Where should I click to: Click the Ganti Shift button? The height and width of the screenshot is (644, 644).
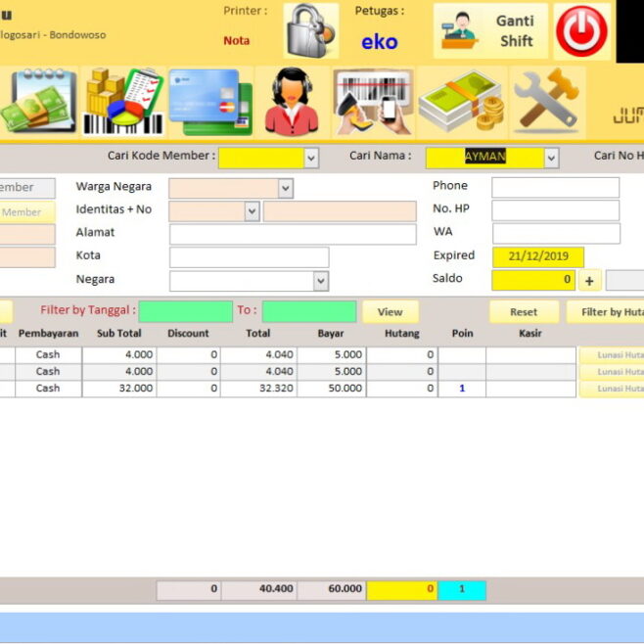click(x=490, y=31)
